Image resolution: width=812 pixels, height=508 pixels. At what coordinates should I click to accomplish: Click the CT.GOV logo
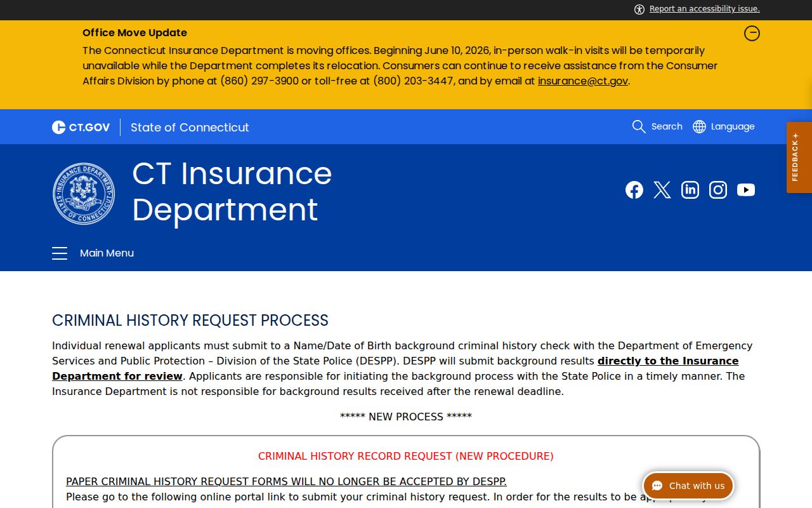point(81,127)
